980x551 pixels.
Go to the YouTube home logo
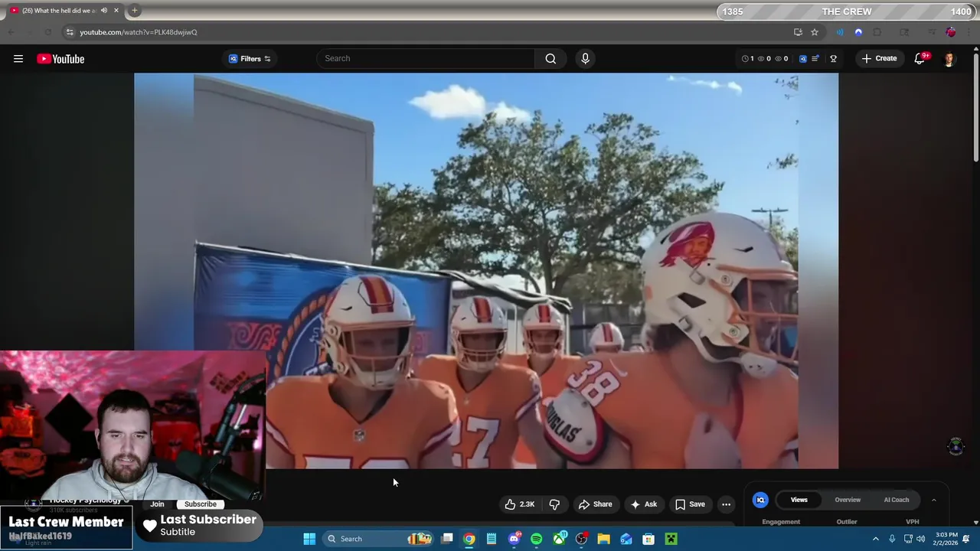(60, 59)
